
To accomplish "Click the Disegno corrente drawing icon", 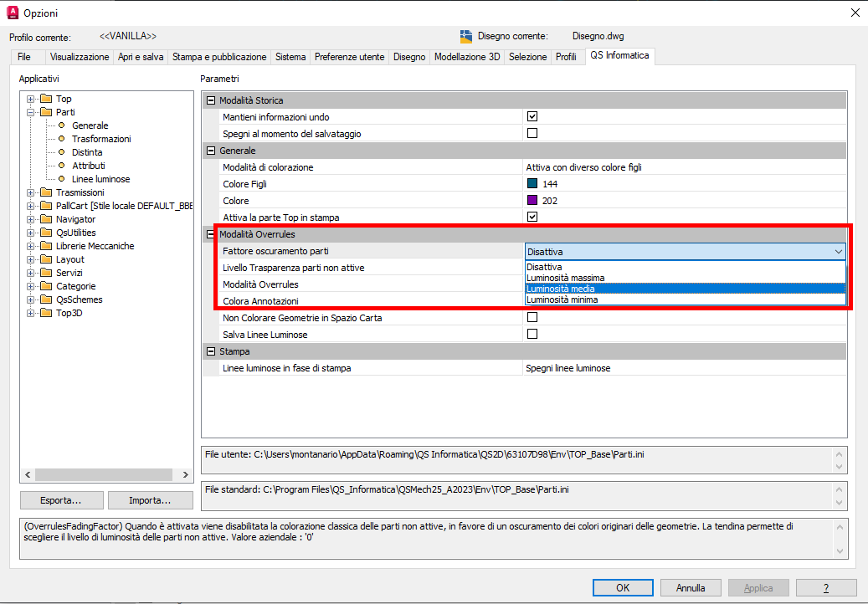I will click(466, 37).
